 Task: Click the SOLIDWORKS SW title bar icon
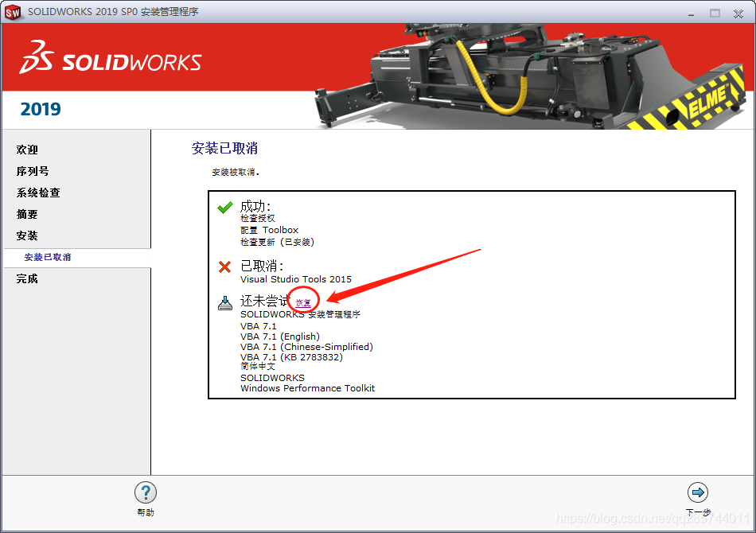coord(13,12)
